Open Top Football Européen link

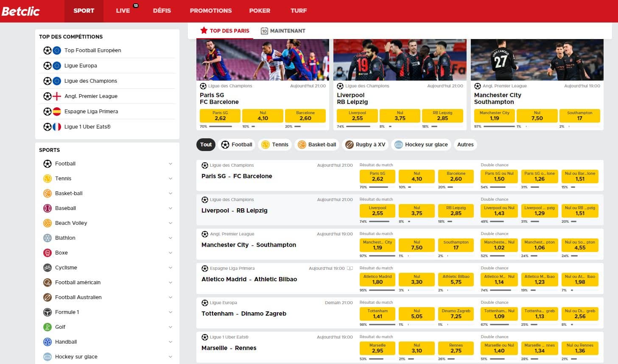click(92, 50)
